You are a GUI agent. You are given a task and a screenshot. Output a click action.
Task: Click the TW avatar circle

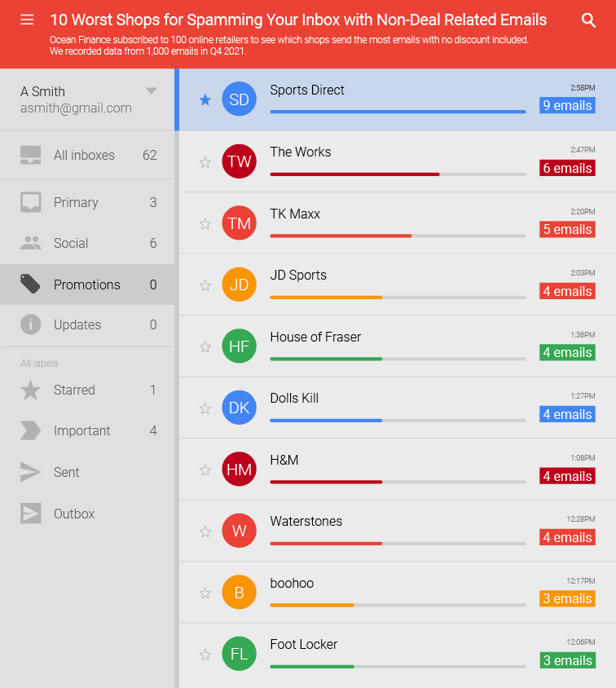coord(239,161)
